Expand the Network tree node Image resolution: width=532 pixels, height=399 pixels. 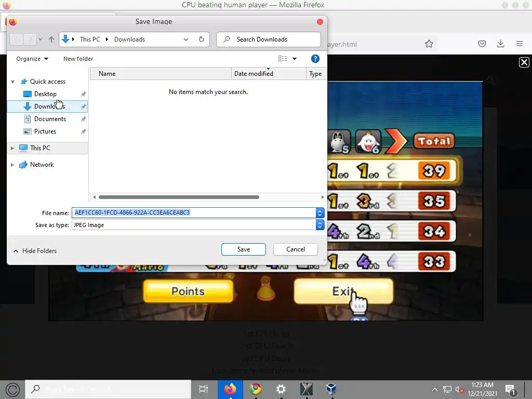[x=12, y=165]
